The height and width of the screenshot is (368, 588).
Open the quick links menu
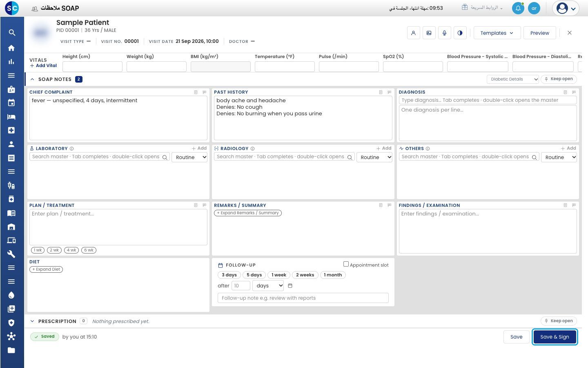482,8
